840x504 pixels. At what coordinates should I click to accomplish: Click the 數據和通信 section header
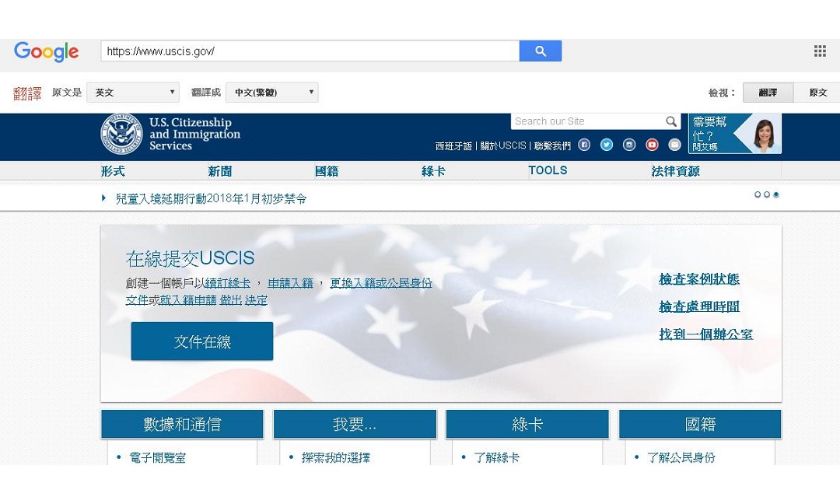(x=182, y=424)
